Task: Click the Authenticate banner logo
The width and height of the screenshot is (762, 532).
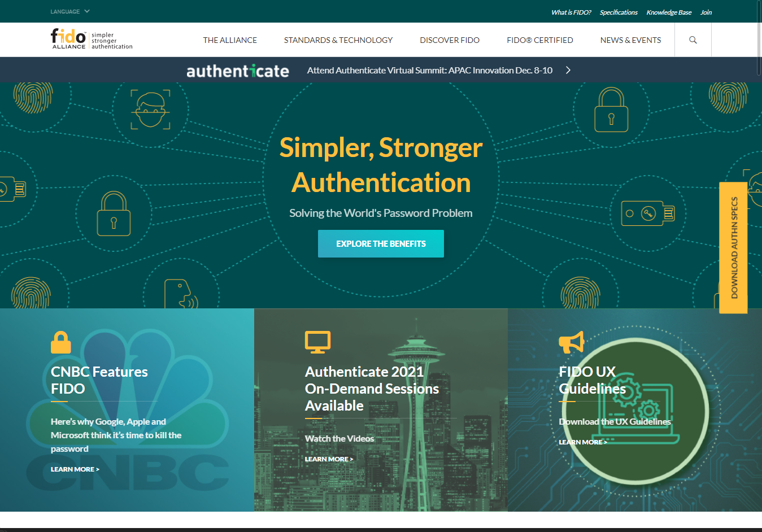Action: click(x=238, y=71)
